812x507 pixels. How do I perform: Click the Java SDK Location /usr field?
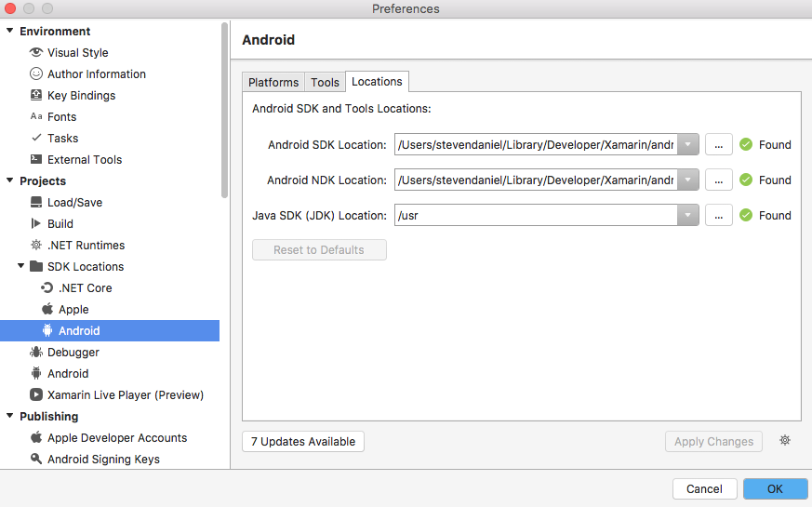[536, 215]
